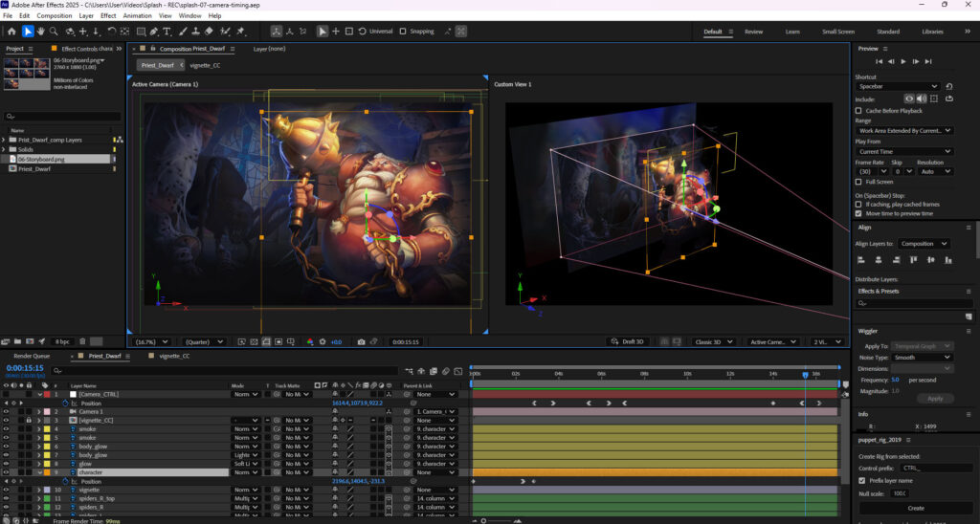Open Wiggler Noise Type Smooth dropdown
The width and height of the screenshot is (980, 524).
coord(922,358)
